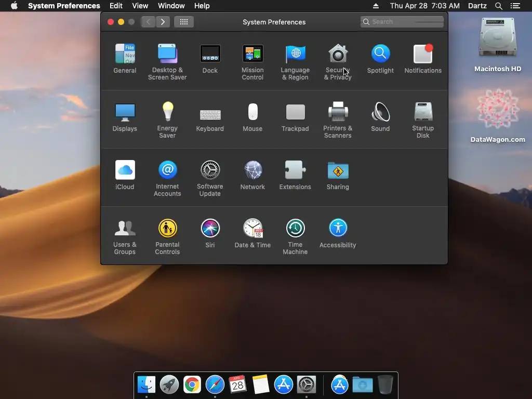Open Safari from the Dock
This screenshot has width=532, height=399.
click(215, 384)
